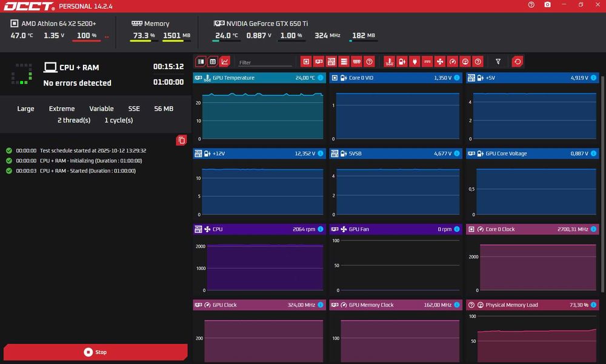Toggle the power plug sensor type filter

(x=415, y=61)
